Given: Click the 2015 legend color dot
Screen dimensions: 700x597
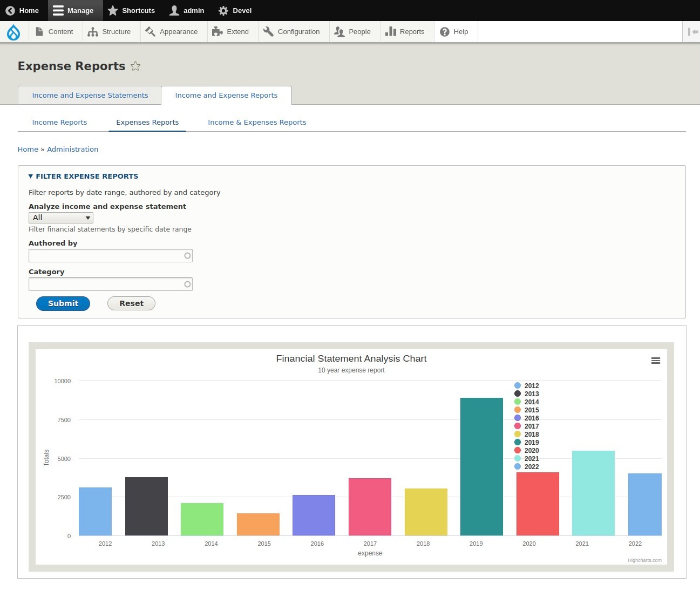Looking at the screenshot, I should tap(518, 410).
